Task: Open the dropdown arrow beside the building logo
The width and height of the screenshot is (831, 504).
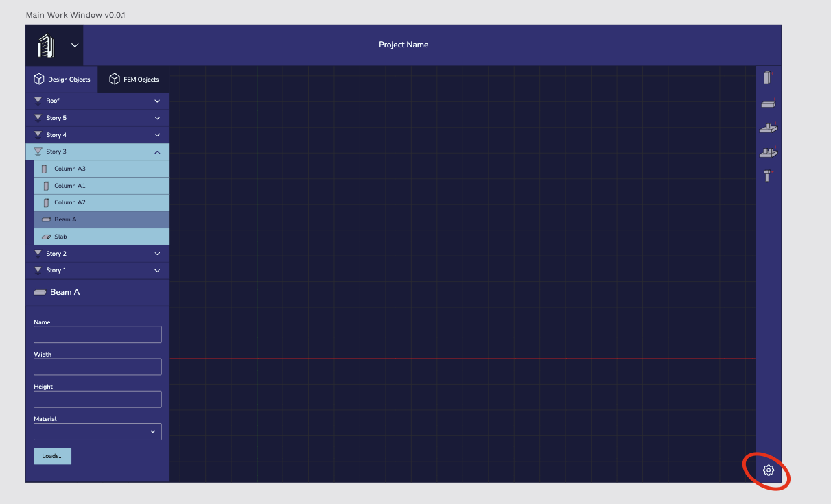Action: [75, 45]
